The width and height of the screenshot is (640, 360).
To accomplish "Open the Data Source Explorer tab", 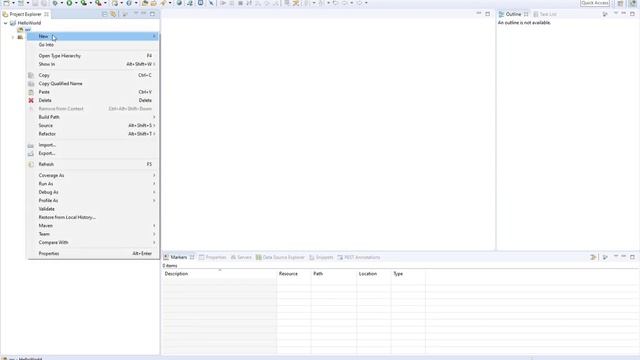I will pos(280,257).
